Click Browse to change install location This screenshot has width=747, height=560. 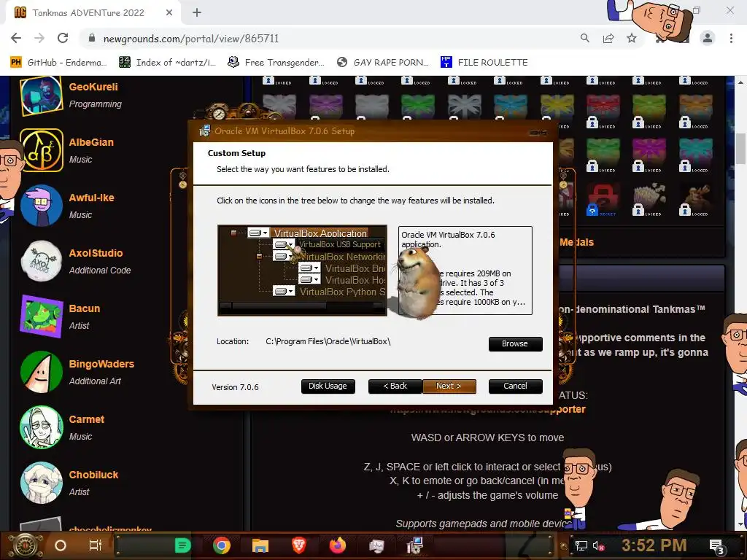tap(515, 344)
